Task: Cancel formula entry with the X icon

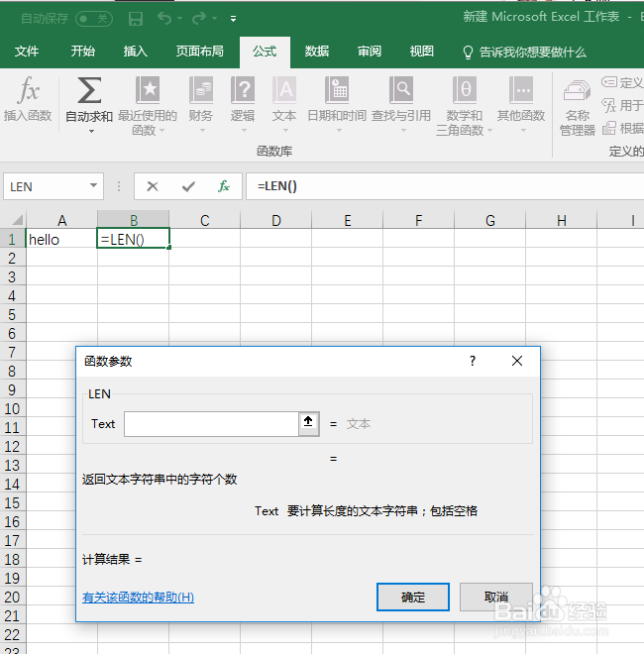Action: 153,186
